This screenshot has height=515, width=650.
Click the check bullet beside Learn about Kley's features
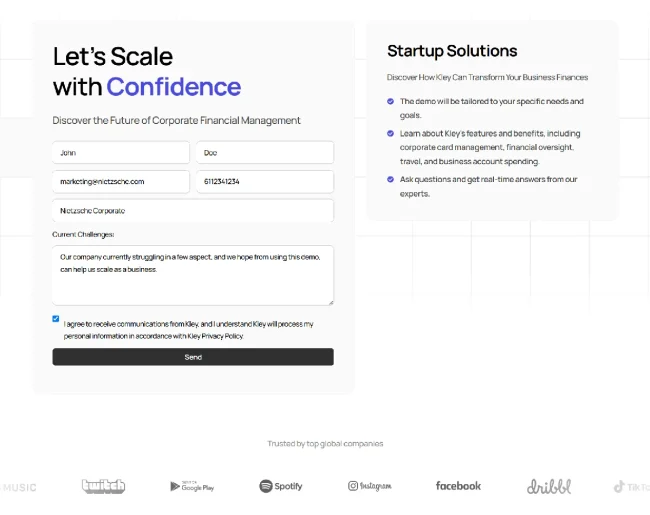click(390, 133)
